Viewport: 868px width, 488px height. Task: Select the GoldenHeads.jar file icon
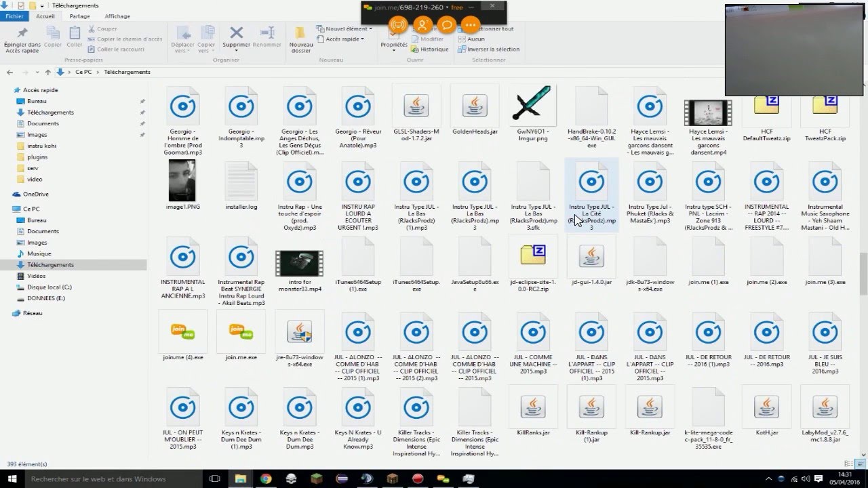(475, 106)
